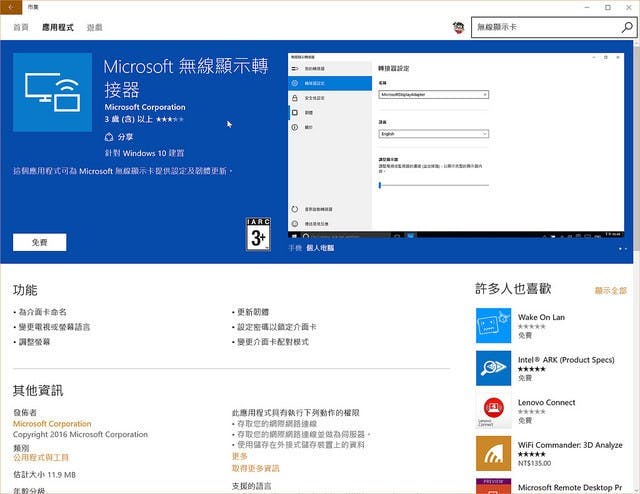Viewport: 640px width, 494px height.
Task: Open the user account avatar
Action: tap(458, 29)
